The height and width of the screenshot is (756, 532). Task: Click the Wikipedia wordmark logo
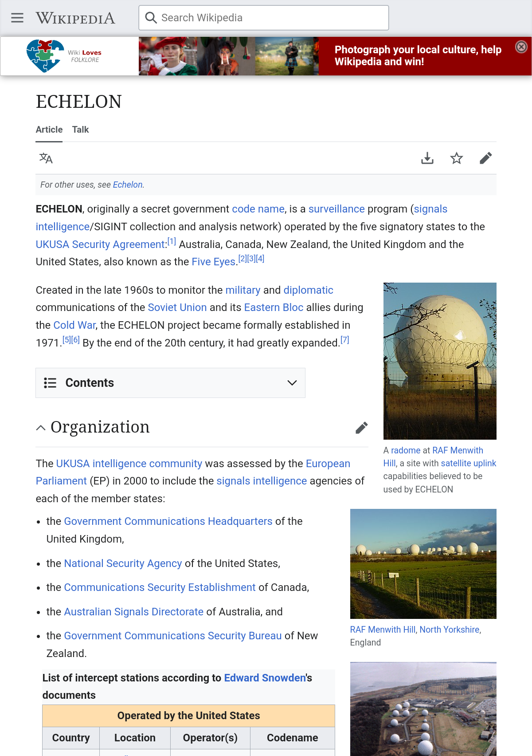(x=75, y=18)
